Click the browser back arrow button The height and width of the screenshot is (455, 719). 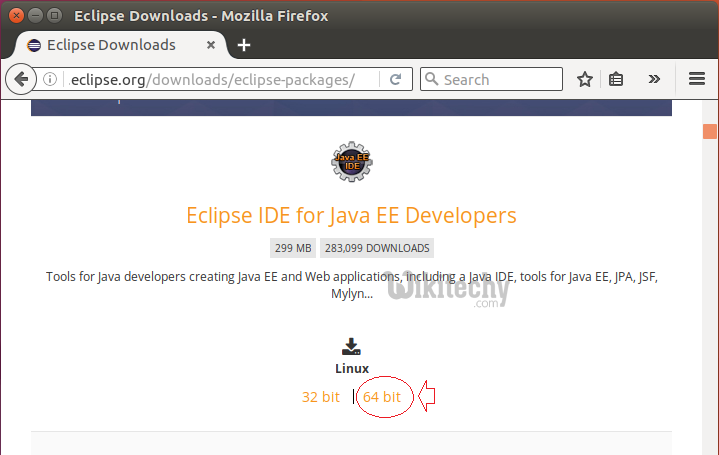coord(20,79)
